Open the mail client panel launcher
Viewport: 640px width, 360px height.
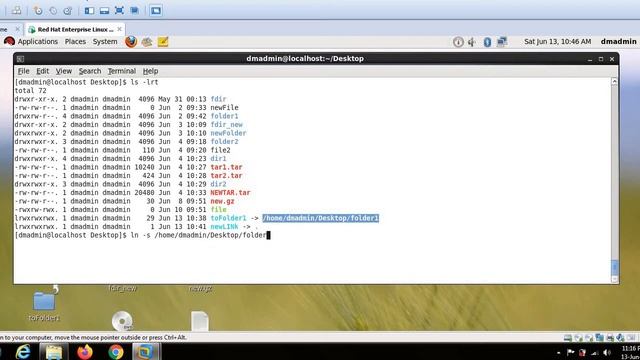coord(147,42)
